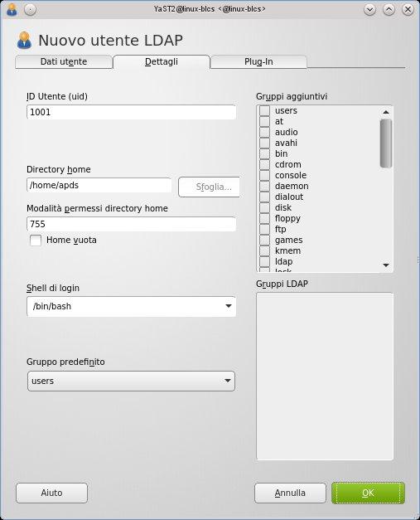Check the users additional group
Image resolution: width=420 pixels, height=520 pixels.
(x=264, y=111)
